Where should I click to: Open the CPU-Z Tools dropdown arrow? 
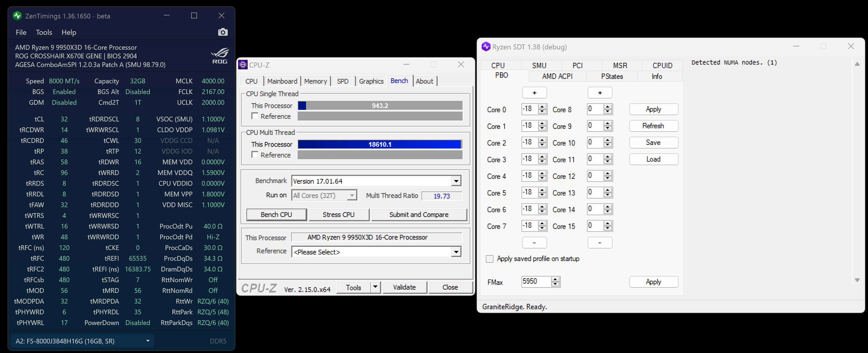[375, 287]
